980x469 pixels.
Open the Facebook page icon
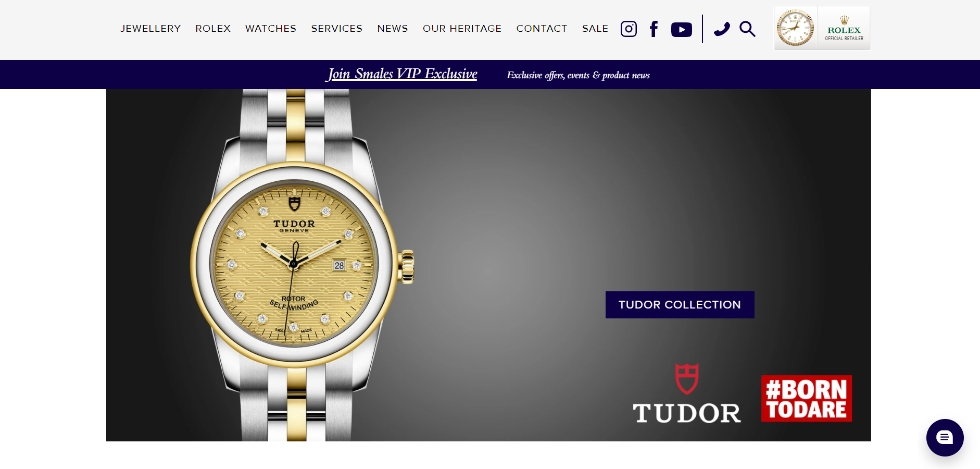(x=654, y=29)
